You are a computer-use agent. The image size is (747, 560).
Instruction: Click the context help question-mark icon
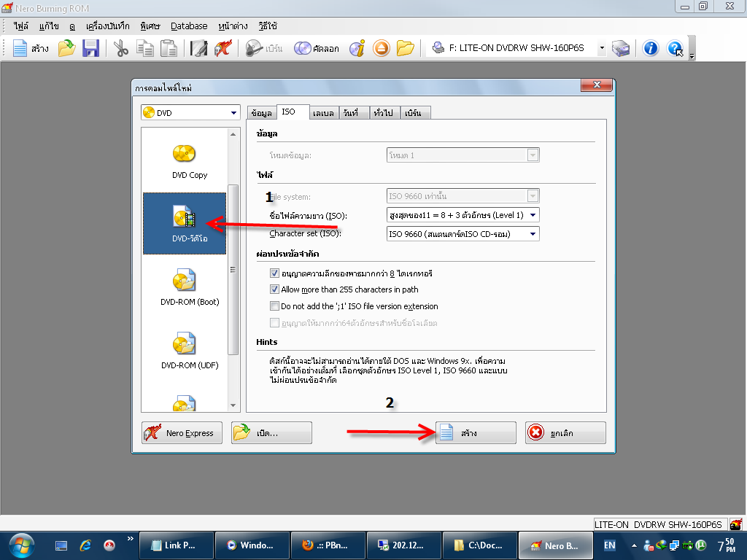tap(675, 48)
